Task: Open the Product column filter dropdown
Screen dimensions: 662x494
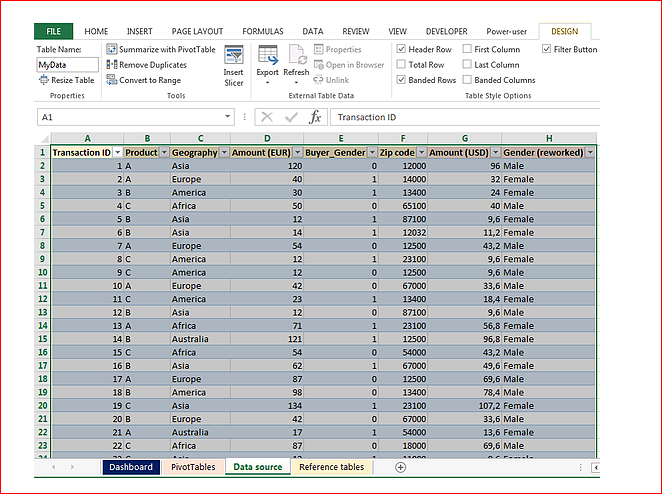Action: pos(164,152)
